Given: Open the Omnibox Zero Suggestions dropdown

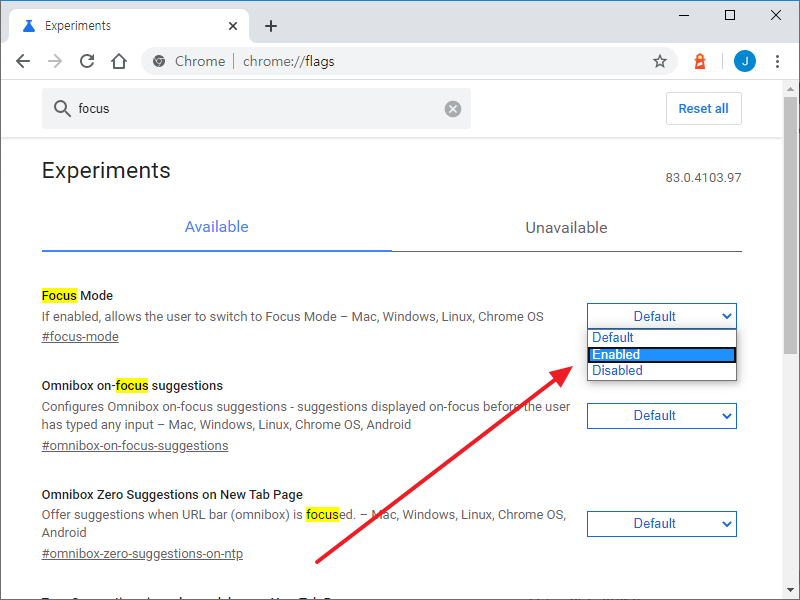Looking at the screenshot, I should (662, 524).
